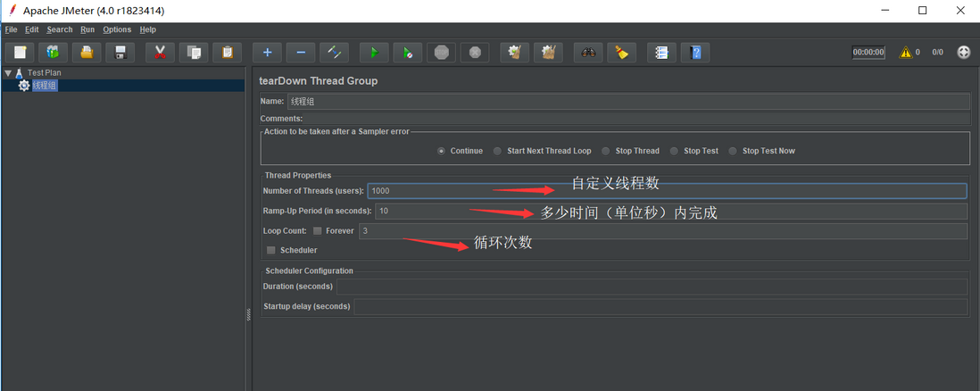Click the JMeter feather icon in title bar
Image resolution: width=980 pixels, height=391 pixels.
point(11,10)
